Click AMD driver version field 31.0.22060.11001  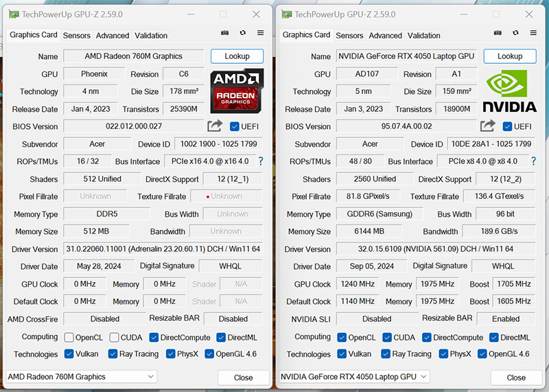coord(163,249)
